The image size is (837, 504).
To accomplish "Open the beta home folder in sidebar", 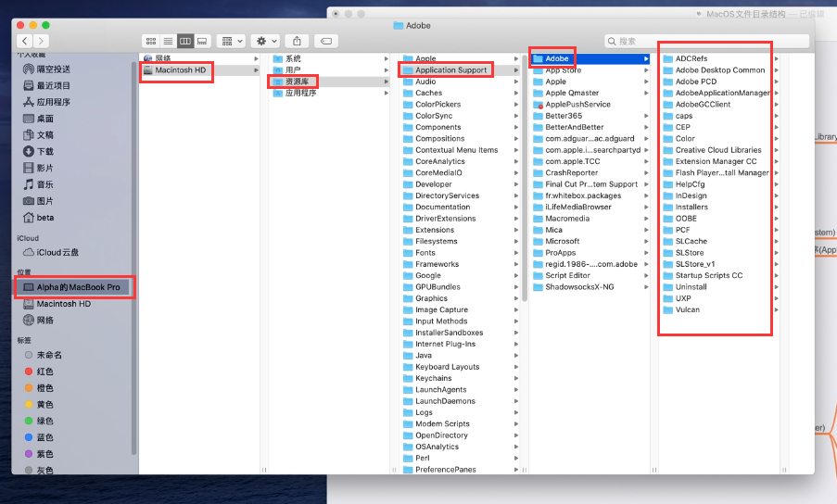I will 38,218.
